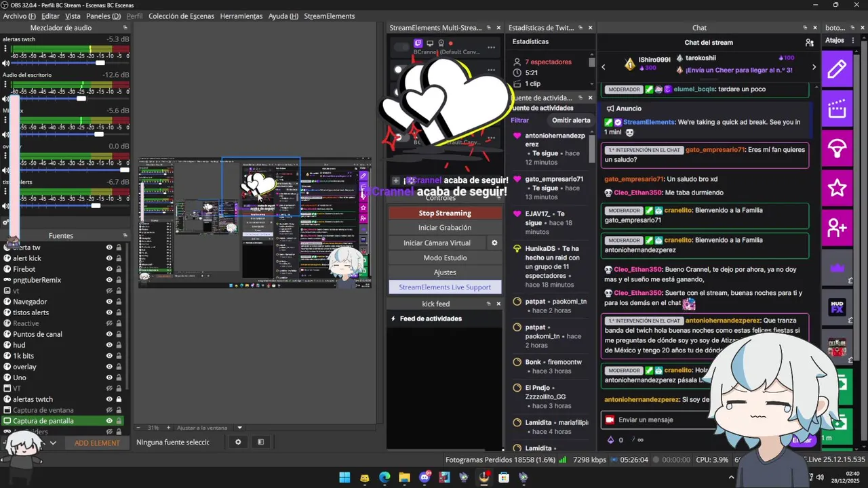Open Microsoft Store from taskbar

[x=504, y=477]
